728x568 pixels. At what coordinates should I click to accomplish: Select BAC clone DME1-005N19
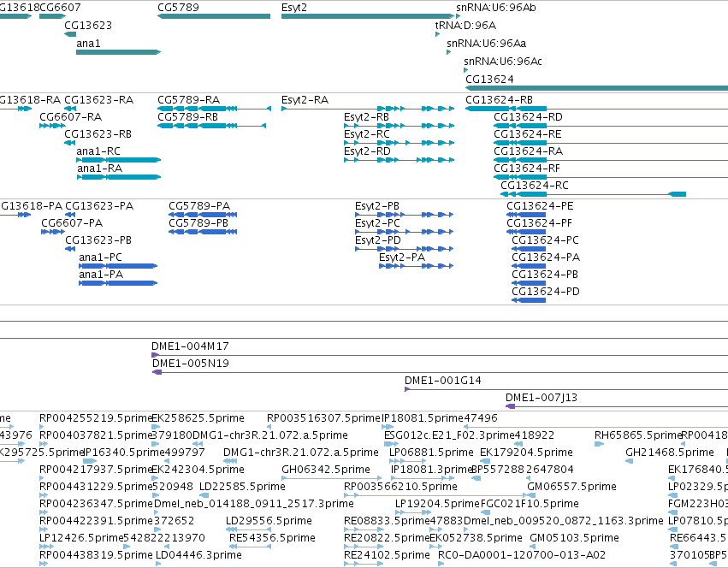coord(440,372)
